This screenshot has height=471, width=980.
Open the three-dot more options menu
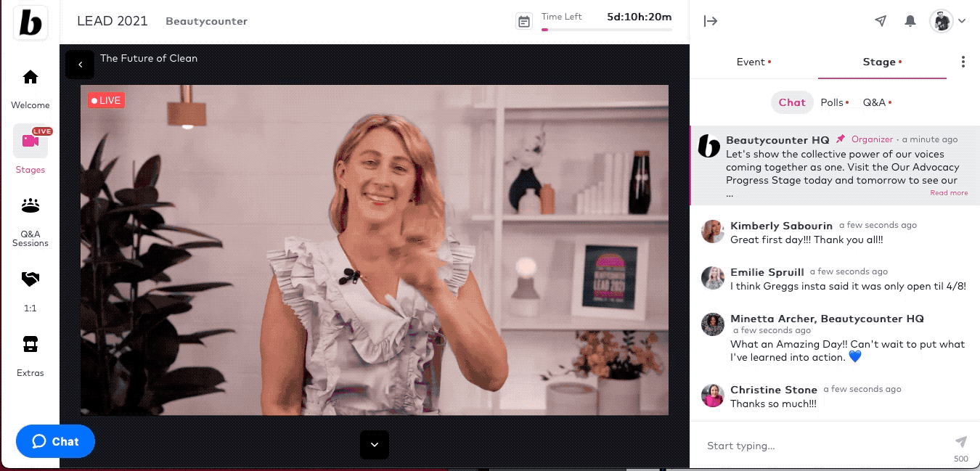(x=963, y=62)
